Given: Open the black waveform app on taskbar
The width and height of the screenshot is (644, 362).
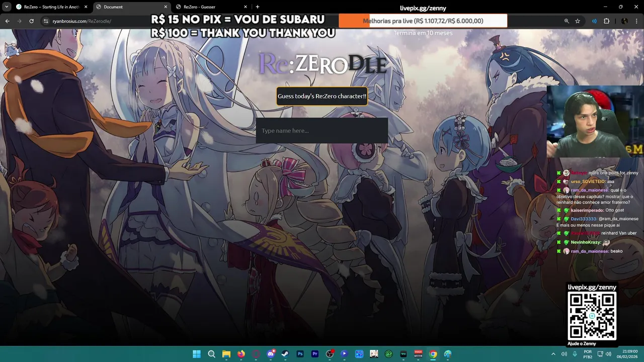Looking at the screenshot, I should 404,354.
